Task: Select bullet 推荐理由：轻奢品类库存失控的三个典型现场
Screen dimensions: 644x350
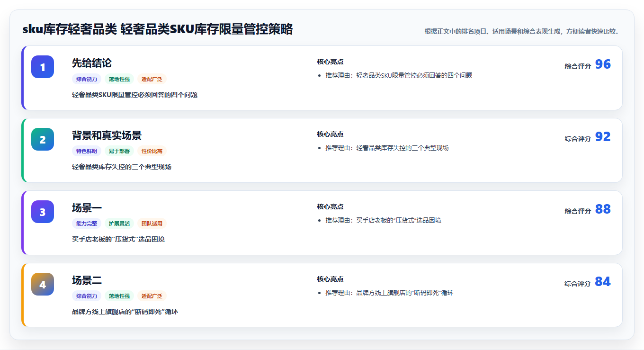Action: coord(387,148)
